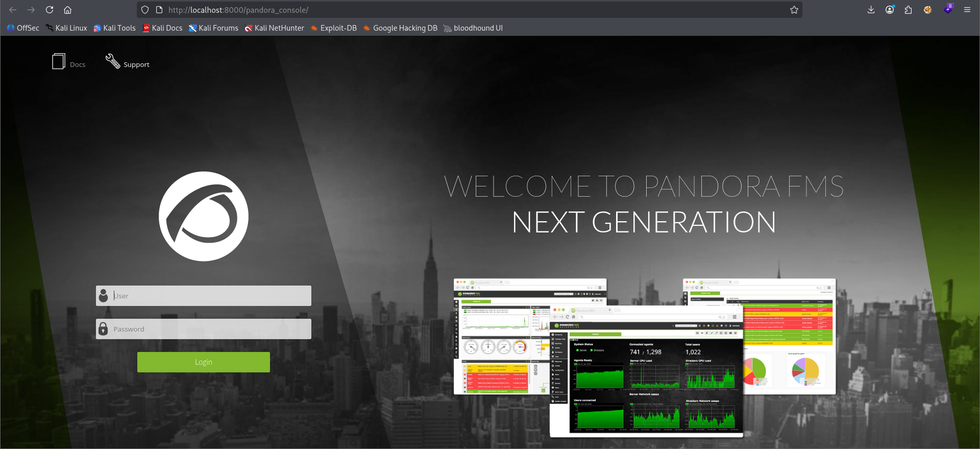The width and height of the screenshot is (980, 449).
Task: Select the address bar URL
Action: tap(238, 10)
